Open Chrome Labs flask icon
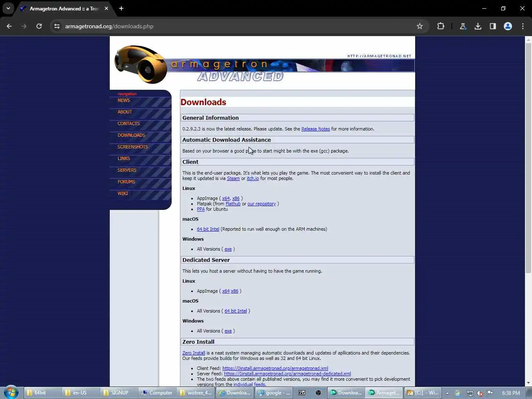Screen dimensions: 532x399 (x=463, y=26)
